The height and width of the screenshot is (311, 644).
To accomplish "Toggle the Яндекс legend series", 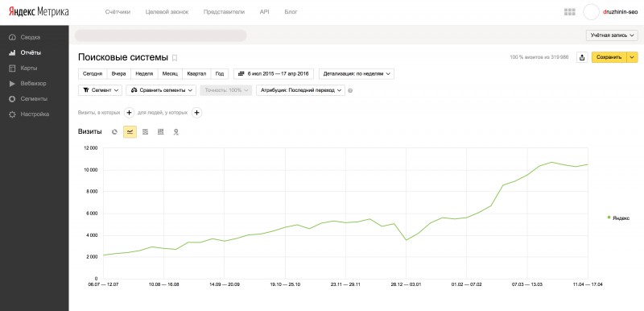I will point(618,218).
